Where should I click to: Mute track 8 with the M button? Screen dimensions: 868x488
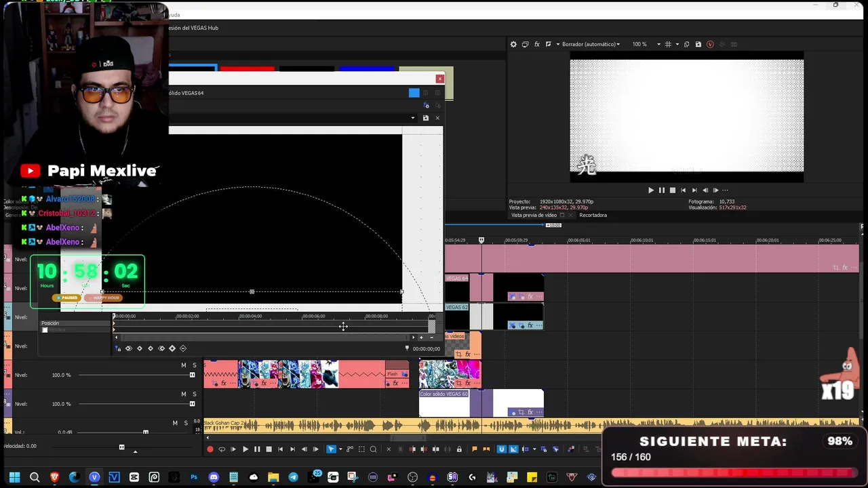pos(183,394)
